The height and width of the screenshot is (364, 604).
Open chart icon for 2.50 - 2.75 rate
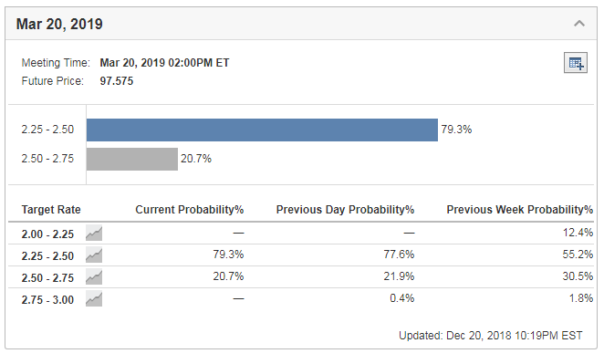[x=94, y=277]
